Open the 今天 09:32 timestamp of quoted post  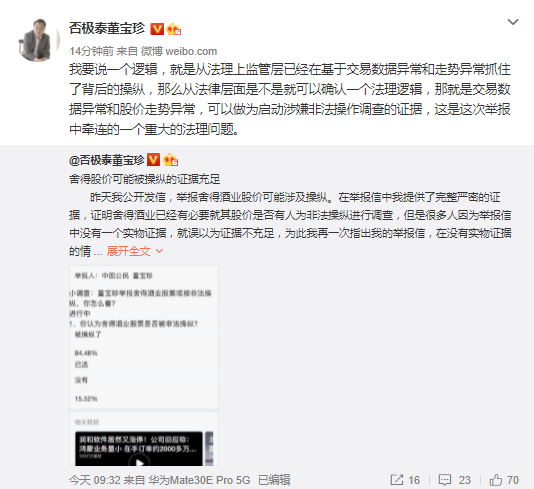(x=95, y=480)
